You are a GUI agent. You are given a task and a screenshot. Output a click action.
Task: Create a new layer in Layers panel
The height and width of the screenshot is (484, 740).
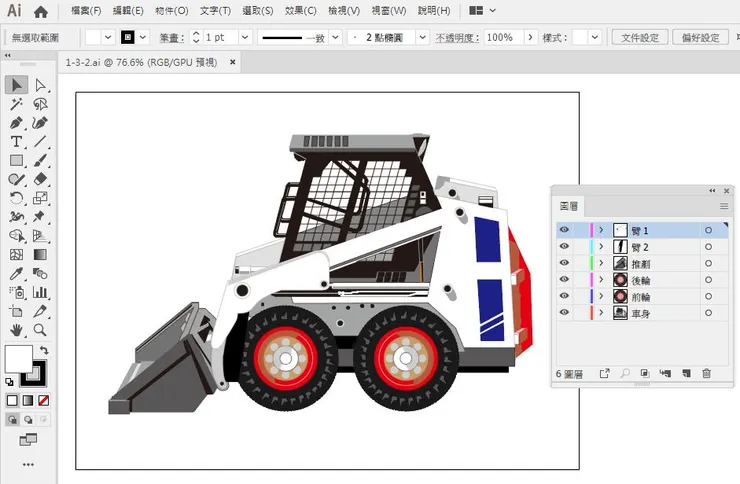[686, 373]
